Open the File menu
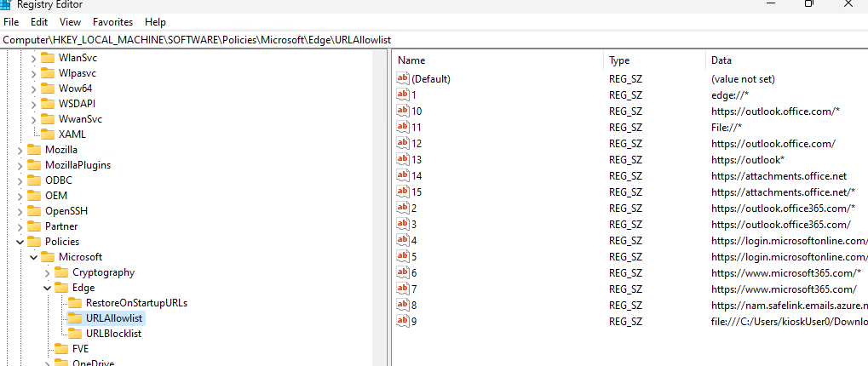The height and width of the screenshot is (366, 868). point(11,21)
